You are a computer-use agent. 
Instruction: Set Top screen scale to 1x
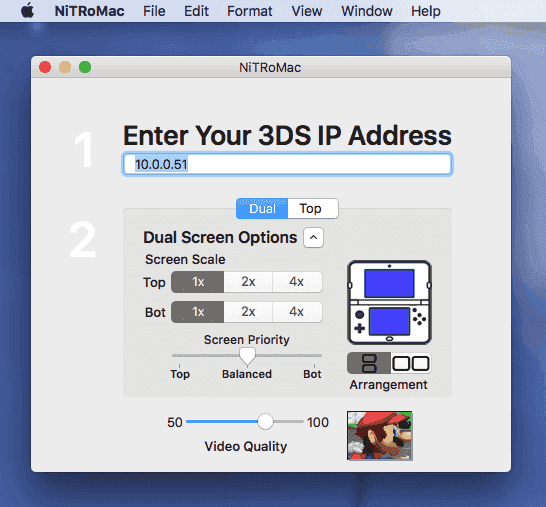point(197,282)
